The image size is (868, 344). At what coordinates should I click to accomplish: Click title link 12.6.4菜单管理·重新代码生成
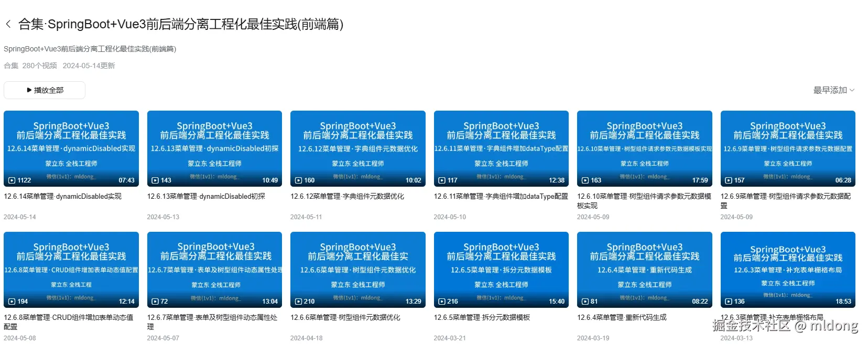coord(622,318)
